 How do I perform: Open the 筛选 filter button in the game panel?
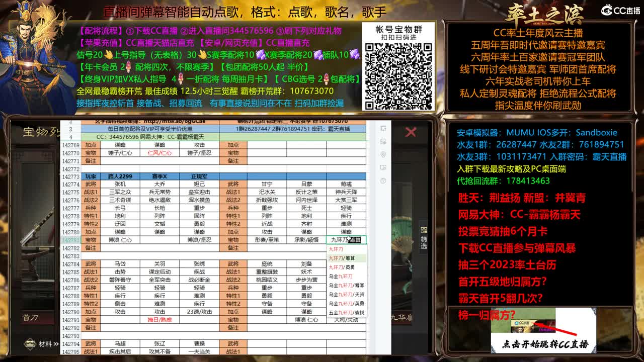click(424, 237)
